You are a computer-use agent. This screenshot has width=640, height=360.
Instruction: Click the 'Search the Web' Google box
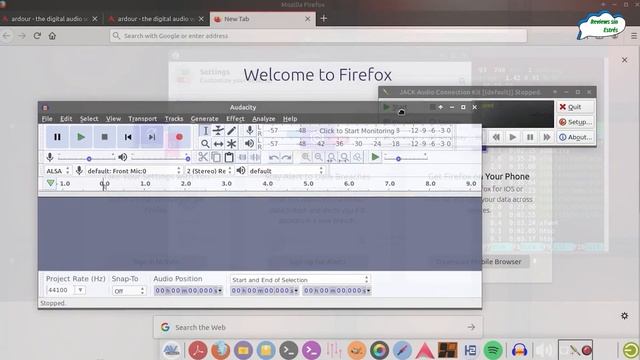(318, 327)
